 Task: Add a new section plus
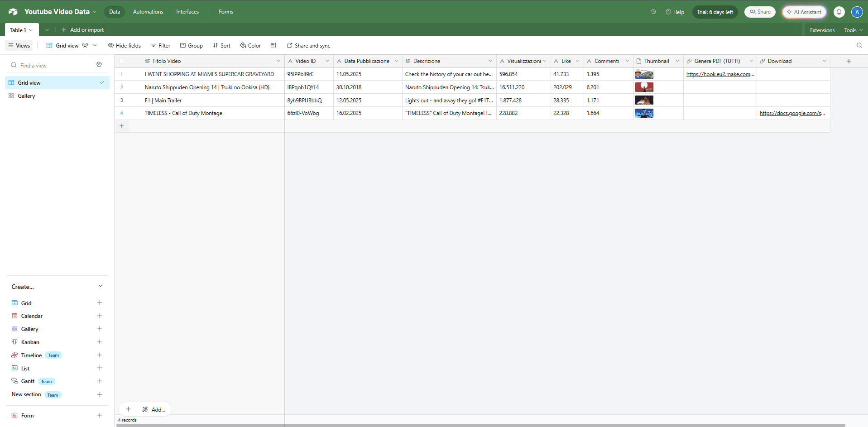(x=100, y=395)
